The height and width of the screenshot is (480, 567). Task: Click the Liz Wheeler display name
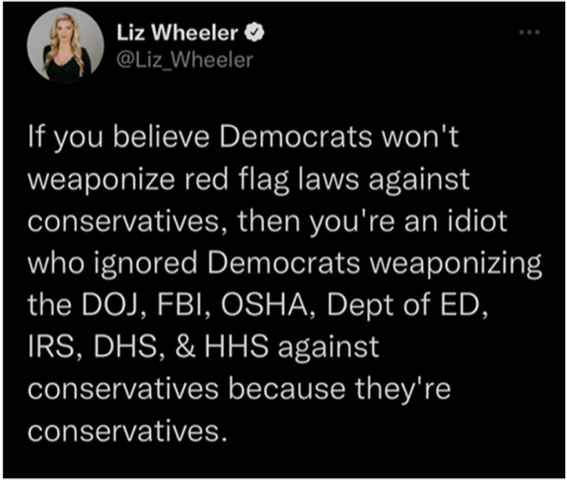(x=177, y=33)
